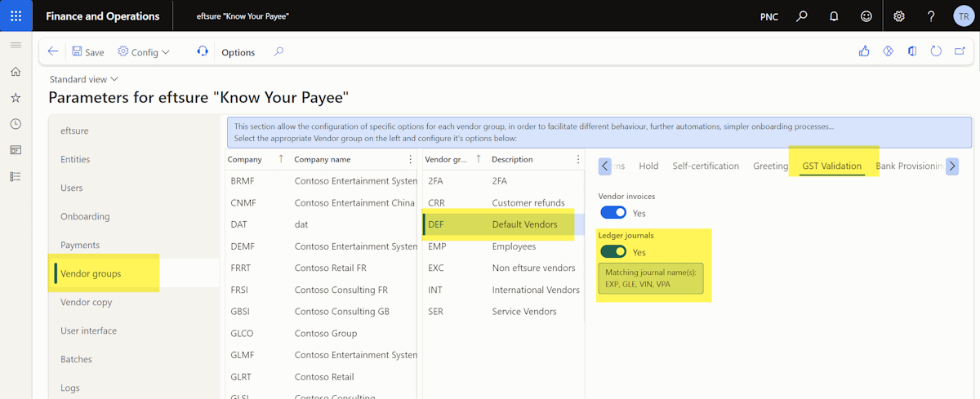Expand the Standard view selector
Image resolution: width=980 pixels, height=399 pixels.
tap(84, 79)
